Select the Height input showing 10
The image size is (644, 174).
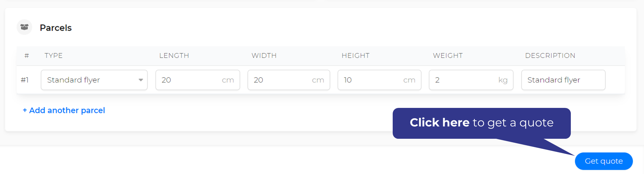(379, 80)
